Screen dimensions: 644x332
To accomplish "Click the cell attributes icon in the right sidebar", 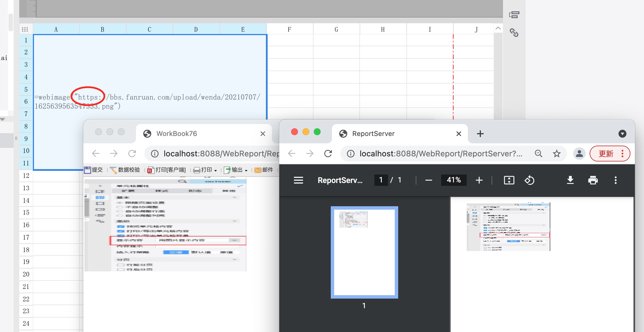I will click(514, 15).
